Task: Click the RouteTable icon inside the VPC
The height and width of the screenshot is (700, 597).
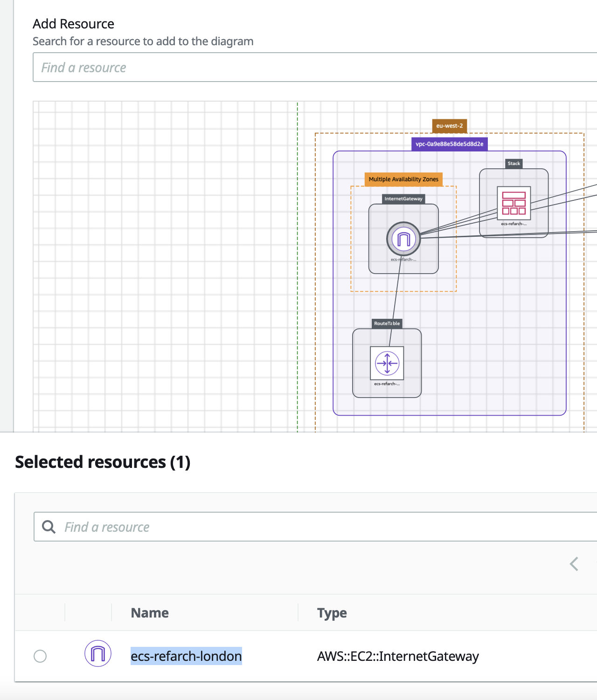Action: pyautogui.click(x=387, y=363)
